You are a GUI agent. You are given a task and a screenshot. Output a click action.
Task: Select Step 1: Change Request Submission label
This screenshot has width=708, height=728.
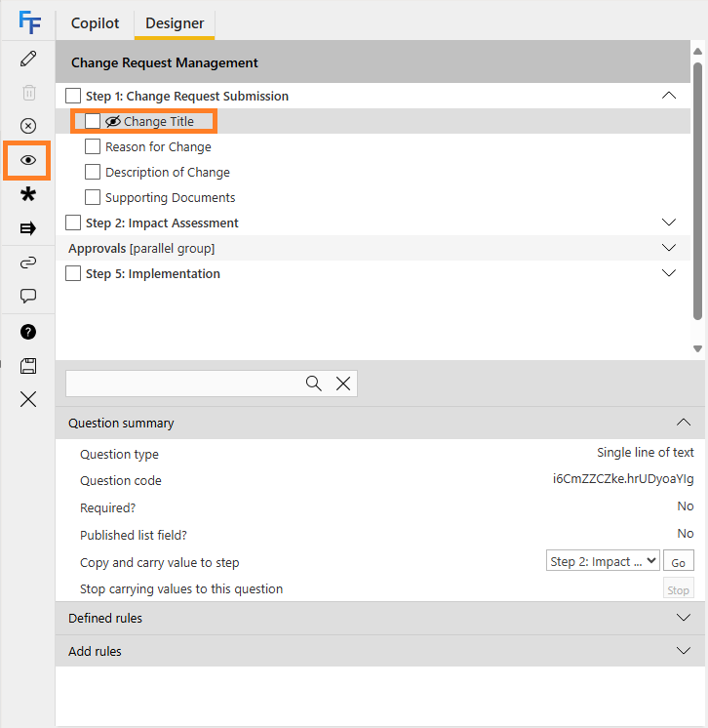pyautogui.click(x=187, y=96)
